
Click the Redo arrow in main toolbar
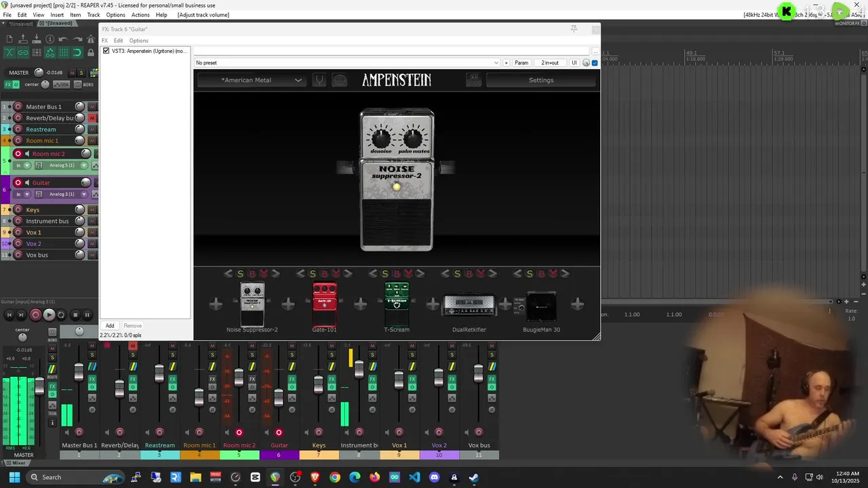[x=77, y=39]
